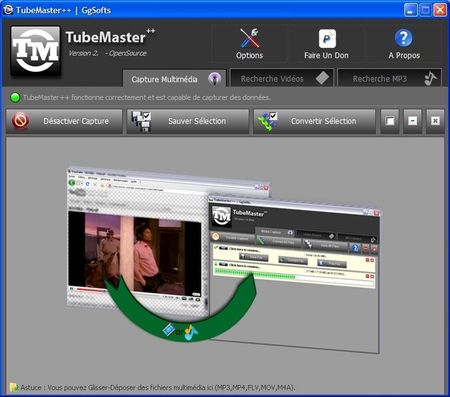This screenshot has height=397, width=450.
Task: Click the minus collapse icon button
Action: 412,121
